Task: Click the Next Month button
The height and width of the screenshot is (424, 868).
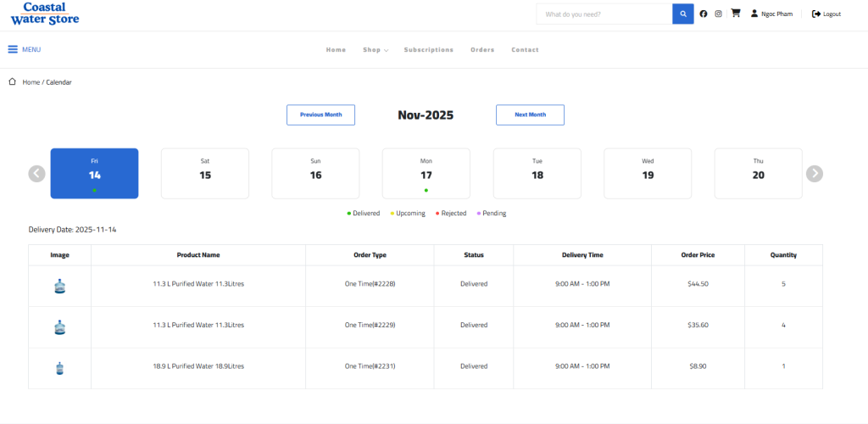Action: [530, 114]
